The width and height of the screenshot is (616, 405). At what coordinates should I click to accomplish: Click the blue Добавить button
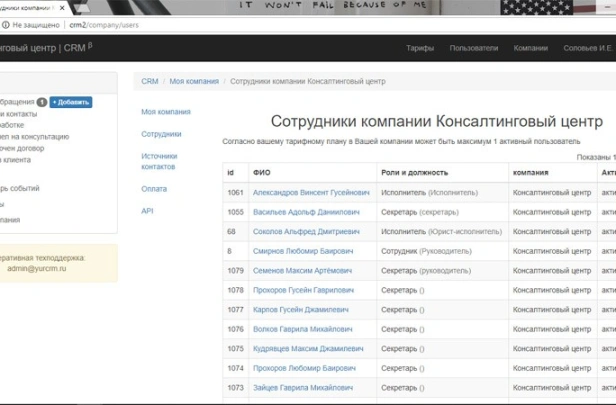click(70, 102)
